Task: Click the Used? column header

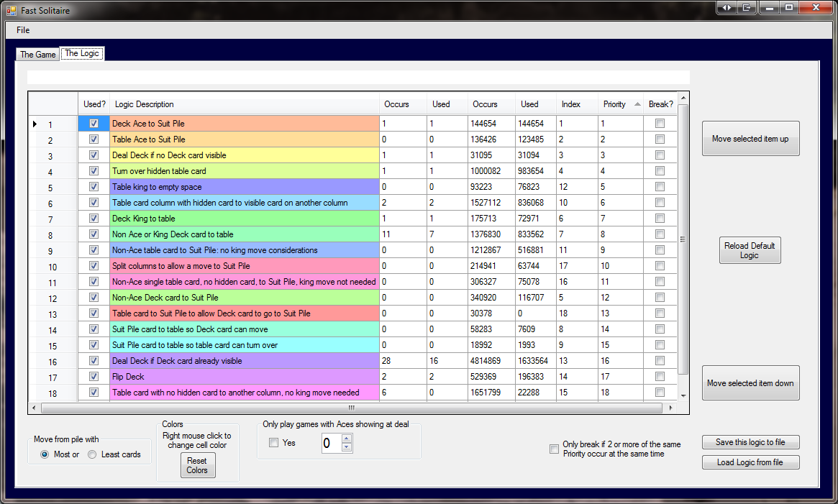Action: coord(94,104)
